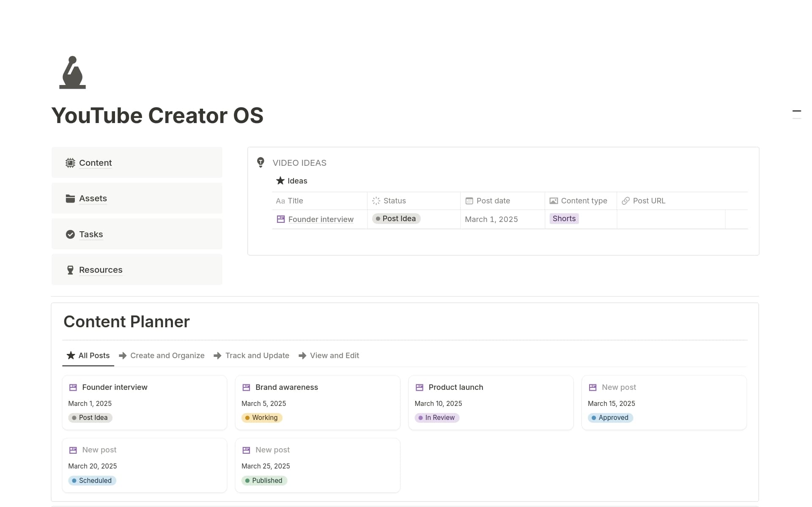Switch to the Create and Organize tab
Image resolution: width=812 pixels, height=507 pixels.
167,355
